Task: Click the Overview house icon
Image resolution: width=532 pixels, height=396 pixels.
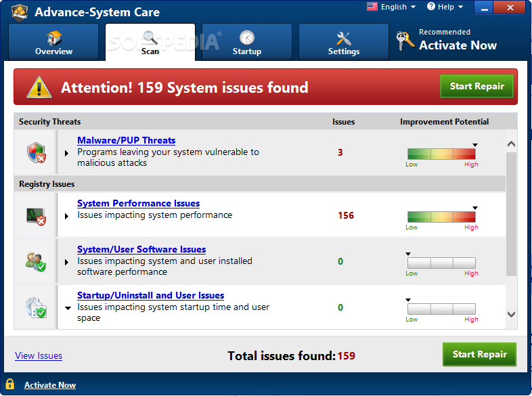Action: tap(54, 38)
